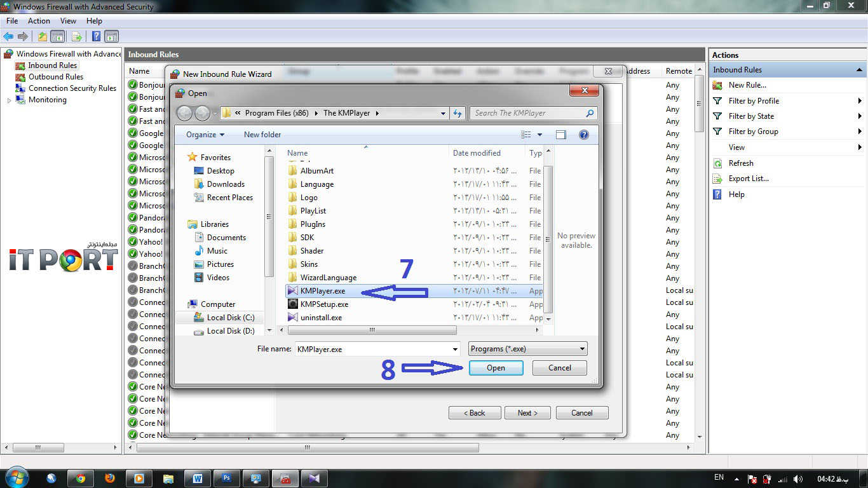
Task: Open the File name combo box dropdown
Action: click(x=455, y=349)
